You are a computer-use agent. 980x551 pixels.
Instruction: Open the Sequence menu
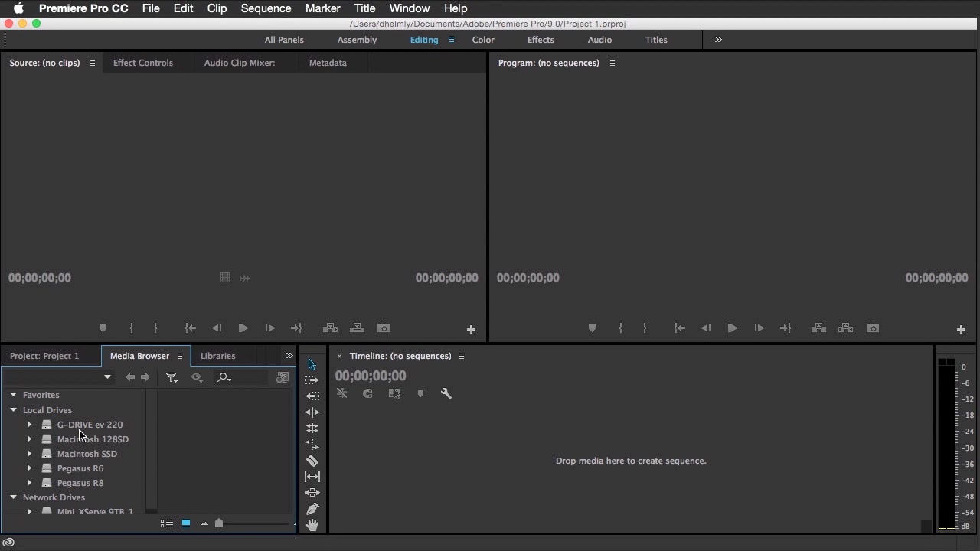[x=266, y=8]
